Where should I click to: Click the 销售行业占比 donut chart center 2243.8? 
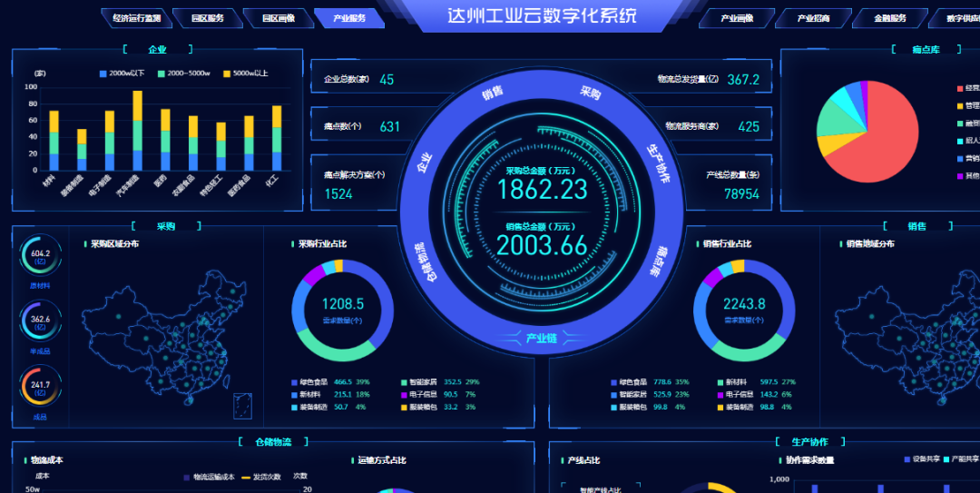pyautogui.click(x=744, y=309)
